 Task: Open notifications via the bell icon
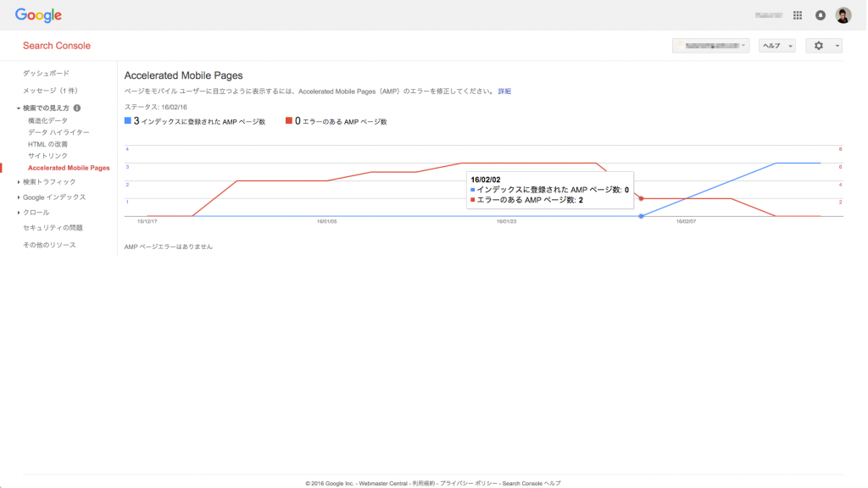click(819, 14)
